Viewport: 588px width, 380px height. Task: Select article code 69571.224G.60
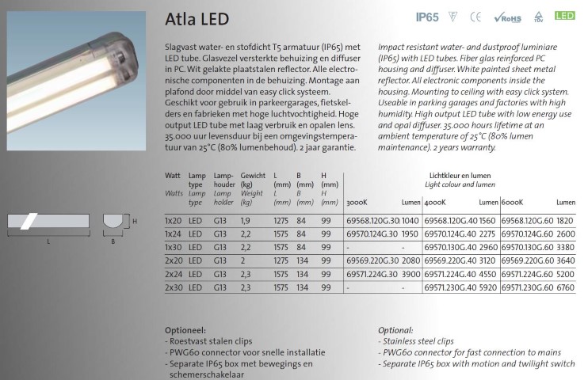pyautogui.click(x=527, y=275)
